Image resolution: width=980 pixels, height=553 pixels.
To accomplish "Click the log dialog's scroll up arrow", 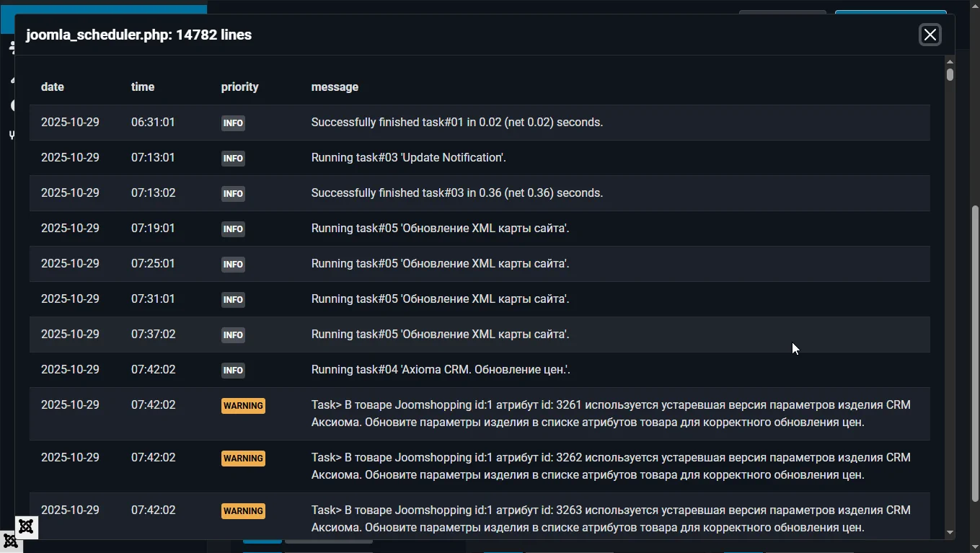I will pos(950,62).
